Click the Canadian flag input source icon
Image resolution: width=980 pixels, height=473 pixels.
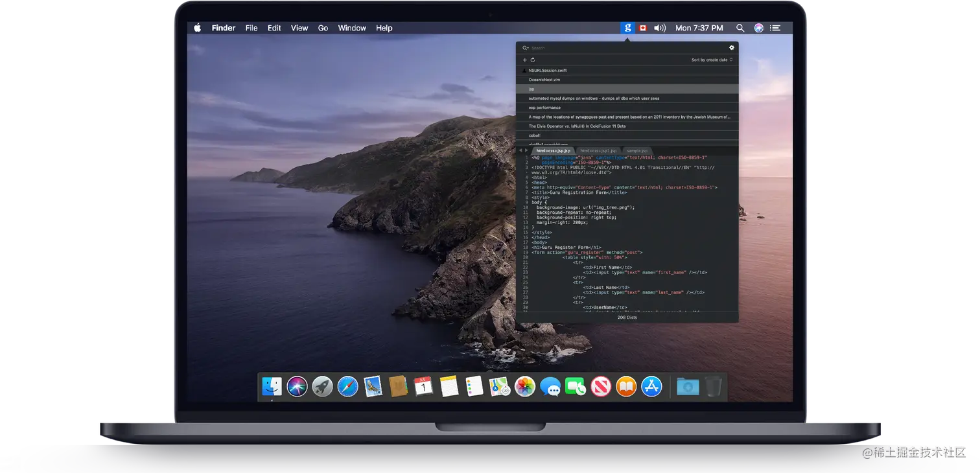tap(643, 28)
